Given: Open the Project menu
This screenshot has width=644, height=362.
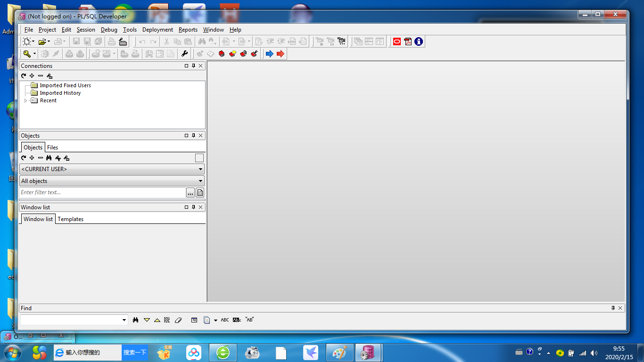Looking at the screenshot, I should [47, 29].
